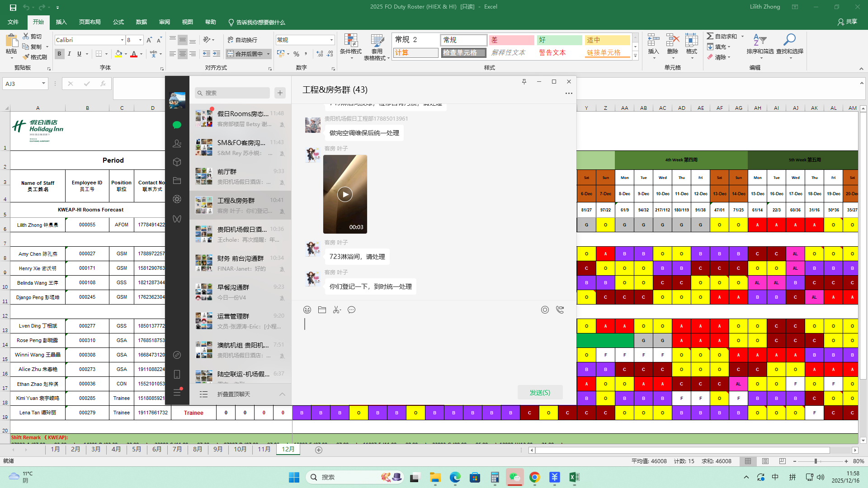The height and width of the screenshot is (488, 868).
Task: Play the video message in chat
Action: tap(345, 194)
